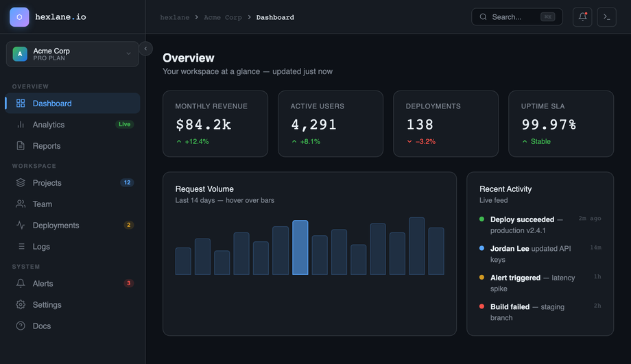Open the notifications bell in the header

tap(582, 17)
